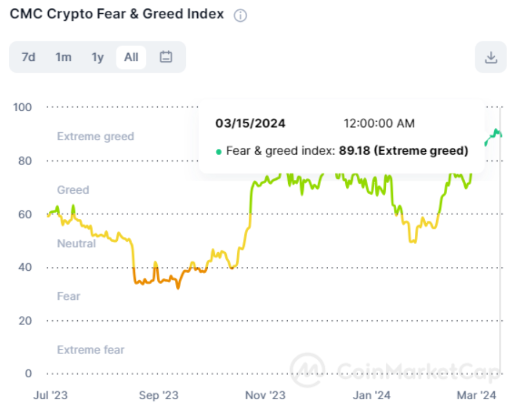Click the download chart icon

point(491,57)
